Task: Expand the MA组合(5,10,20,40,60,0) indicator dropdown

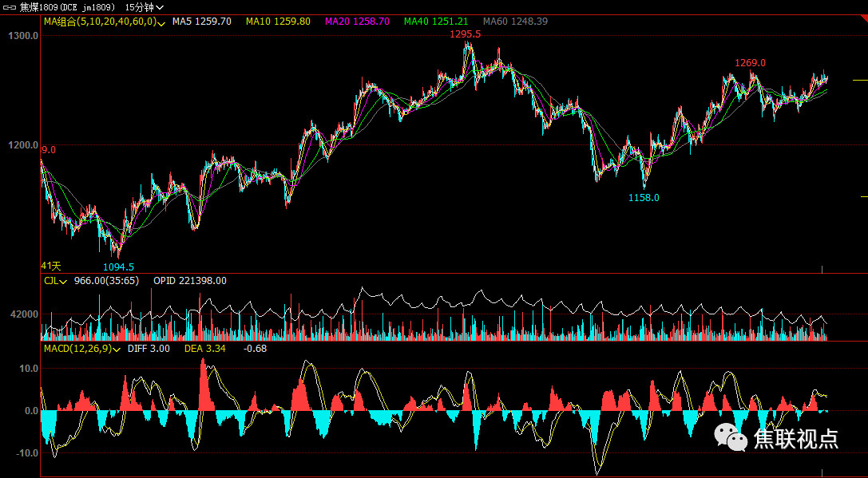Action: [105, 22]
